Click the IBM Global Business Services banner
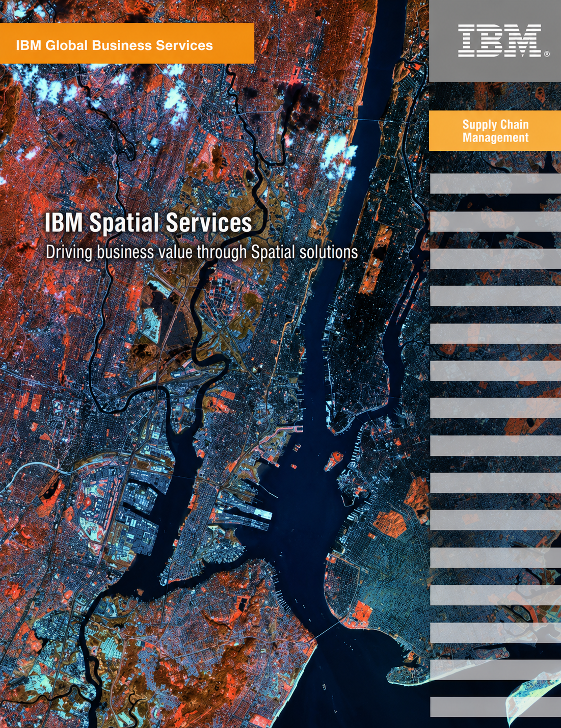This screenshot has height=728, width=561. tap(127, 43)
